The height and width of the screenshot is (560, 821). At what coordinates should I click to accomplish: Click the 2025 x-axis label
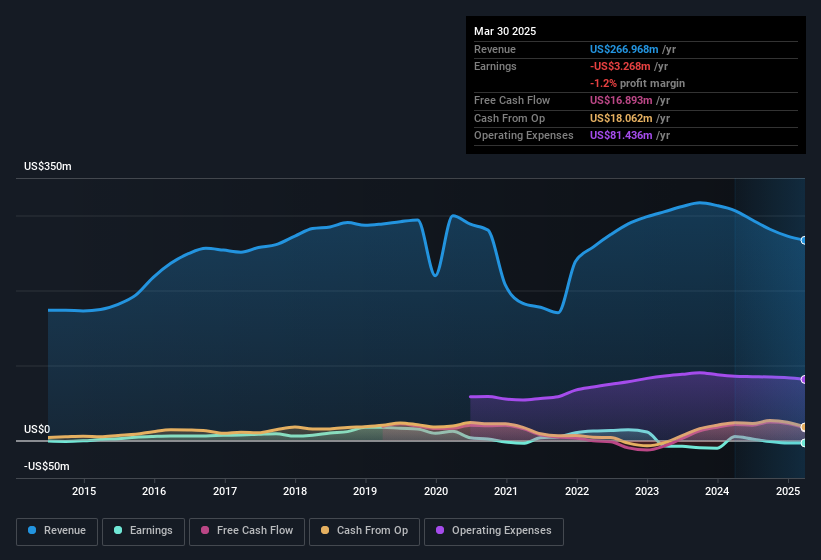[x=788, y=491]
